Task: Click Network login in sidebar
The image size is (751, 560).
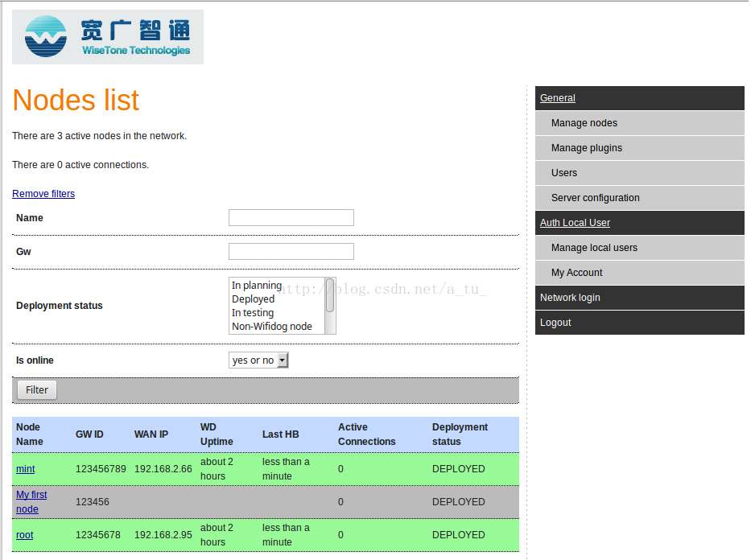Action: 570,298
